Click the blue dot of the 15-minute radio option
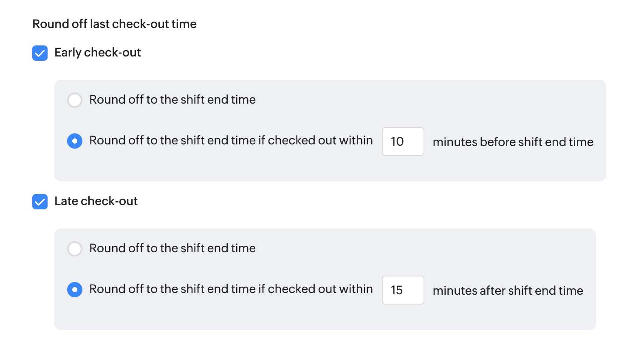 (x=75, y=290)
